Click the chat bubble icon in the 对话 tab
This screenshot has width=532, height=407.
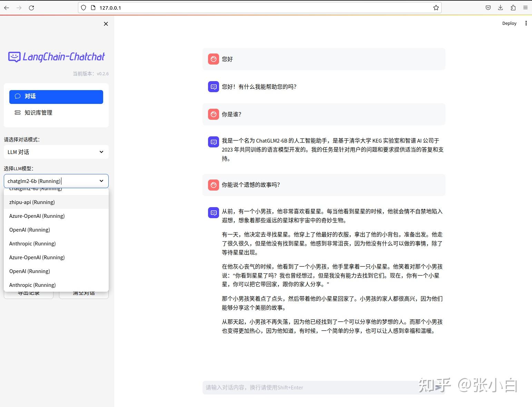point(18,96)
